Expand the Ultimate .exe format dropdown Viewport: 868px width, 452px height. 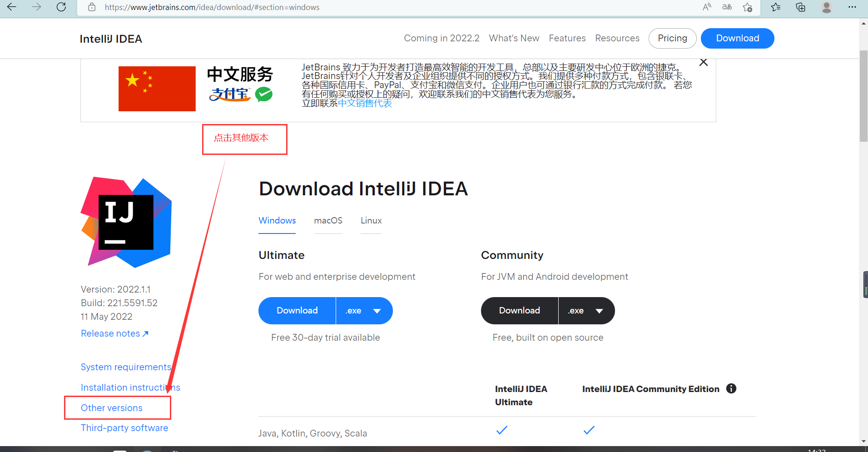(364, 311)
